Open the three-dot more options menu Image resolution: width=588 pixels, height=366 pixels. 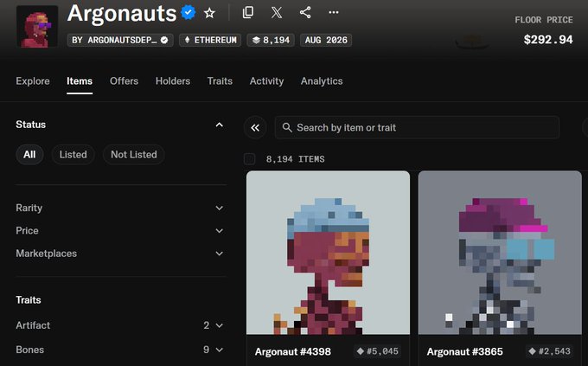(x=334, y=12)
